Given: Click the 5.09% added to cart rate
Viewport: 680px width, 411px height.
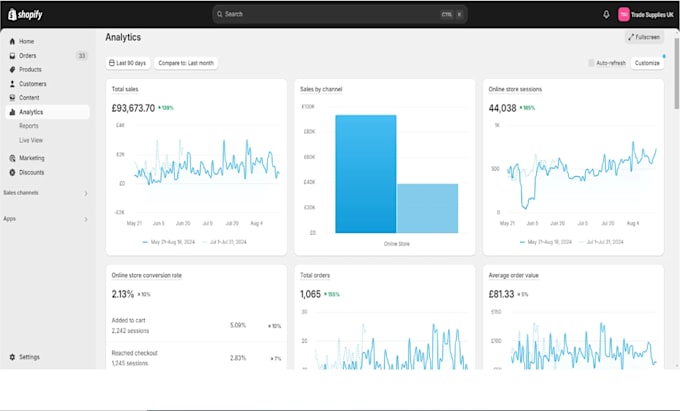Looking at the screenshot, I should coord(238,325).
